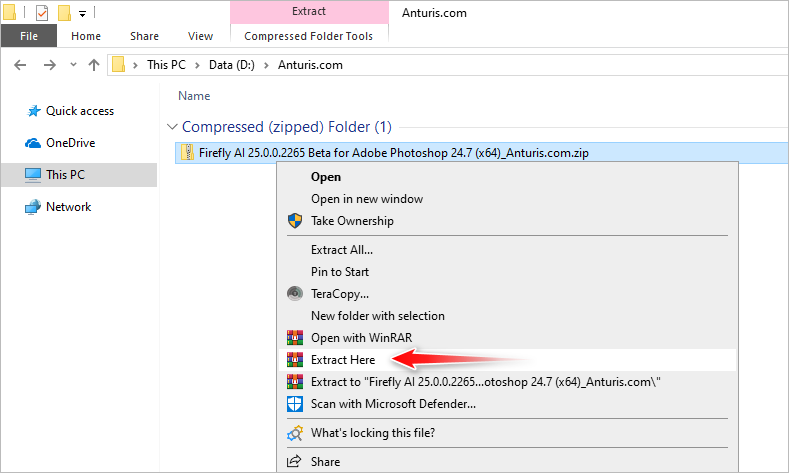Click the Take Ownership shield icon

[295, 221]
